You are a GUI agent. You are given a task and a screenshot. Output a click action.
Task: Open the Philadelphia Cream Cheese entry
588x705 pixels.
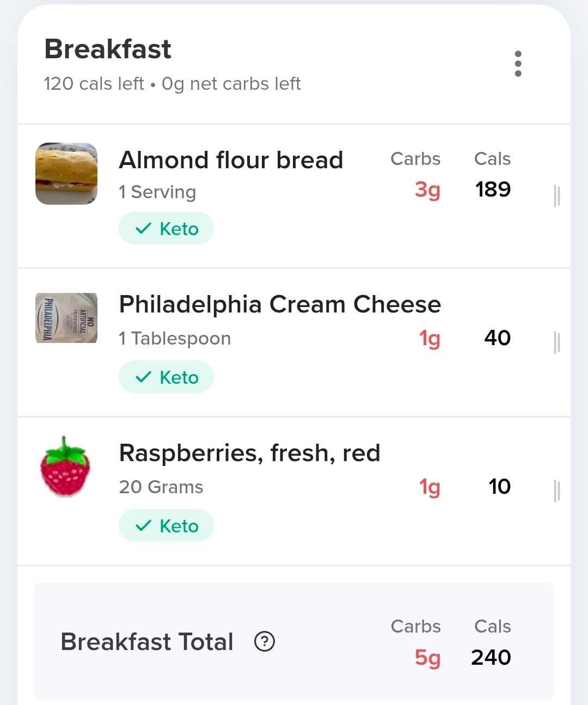pos(280,304)
